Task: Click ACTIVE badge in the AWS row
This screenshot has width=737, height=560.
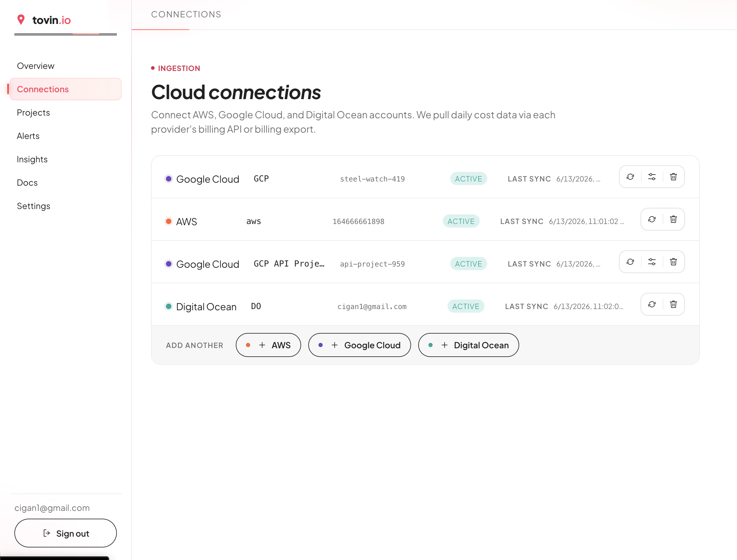Action: 461,221
